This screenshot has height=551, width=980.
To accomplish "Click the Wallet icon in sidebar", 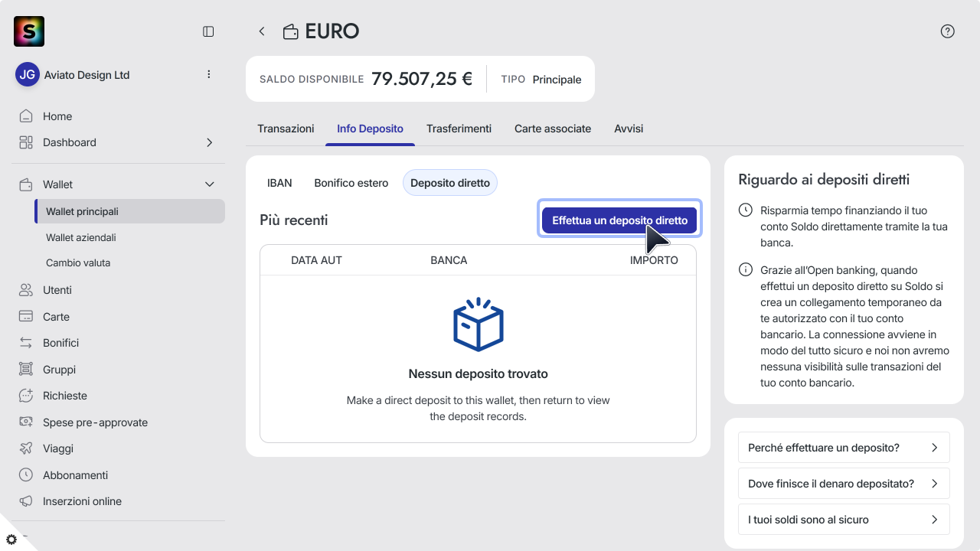I will point(26,184).
